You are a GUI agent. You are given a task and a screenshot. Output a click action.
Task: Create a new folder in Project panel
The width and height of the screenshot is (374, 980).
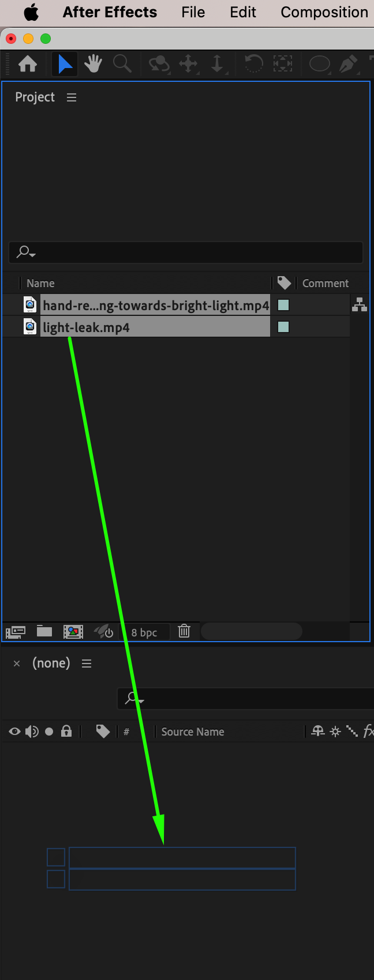tap(44, 631)
